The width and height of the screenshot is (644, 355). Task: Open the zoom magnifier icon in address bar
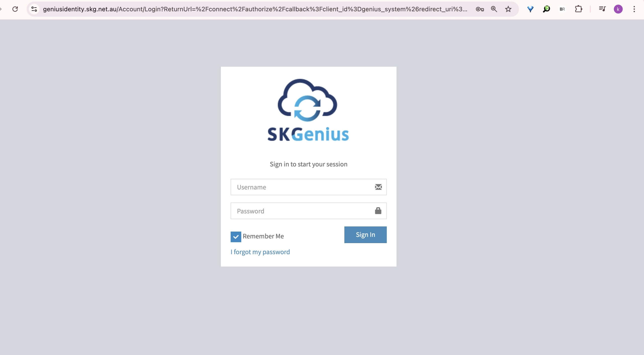click(494, 9)
